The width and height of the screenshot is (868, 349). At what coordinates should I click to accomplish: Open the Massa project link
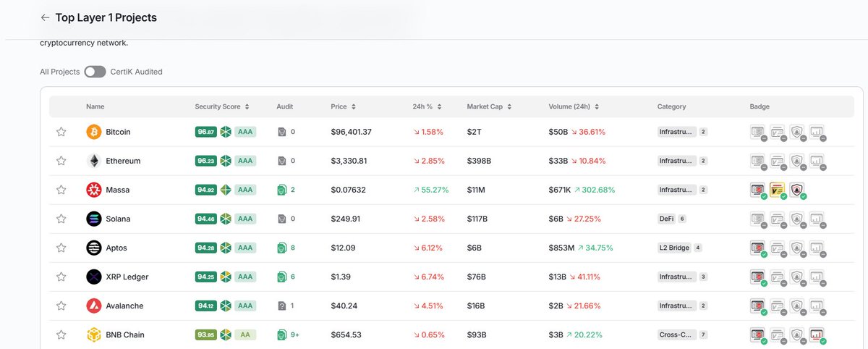pyautogui.click(x=118, y=190)
